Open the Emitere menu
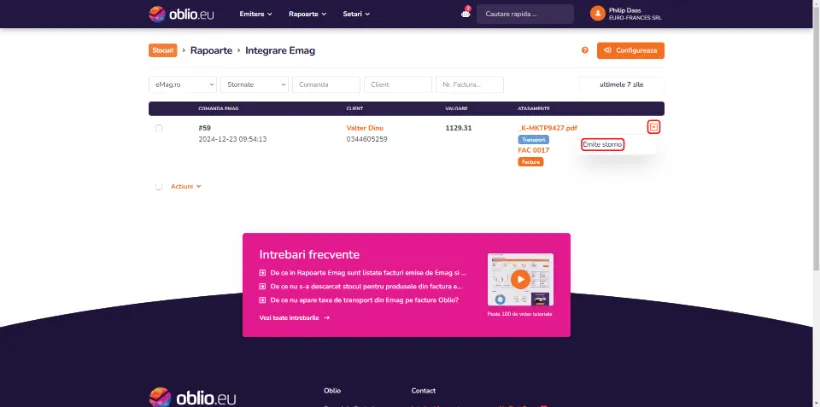The width and height of the screenshot is (820, 407). (x=256, y=14)
